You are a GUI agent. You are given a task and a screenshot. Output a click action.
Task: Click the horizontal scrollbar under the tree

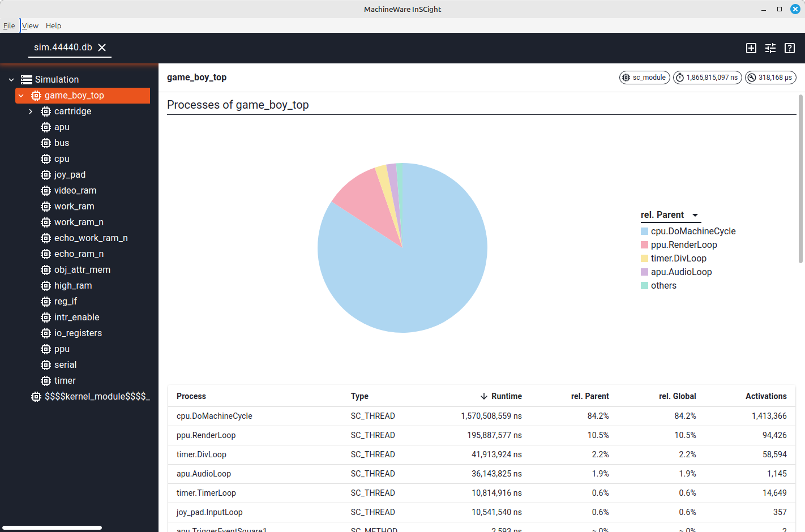(52, 527)
